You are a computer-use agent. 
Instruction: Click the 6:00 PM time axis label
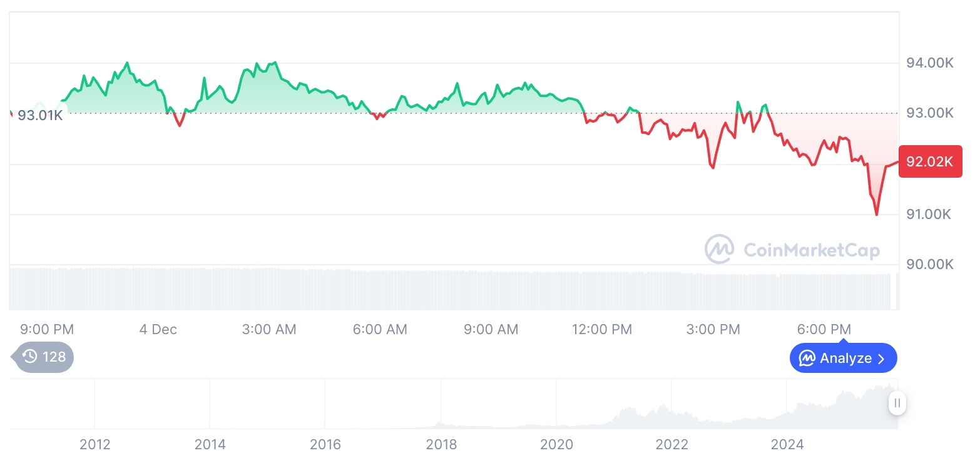[x=824, y=329]
